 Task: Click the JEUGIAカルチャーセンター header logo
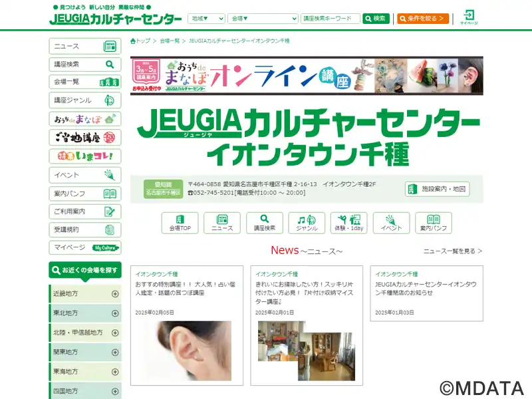pyautogui.click(x=115, y=19)
